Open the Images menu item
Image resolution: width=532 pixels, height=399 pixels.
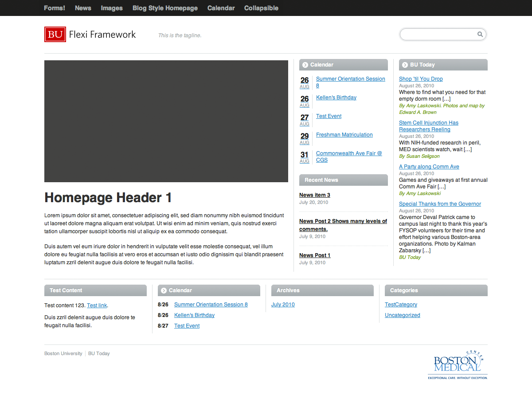pos(112,8)
